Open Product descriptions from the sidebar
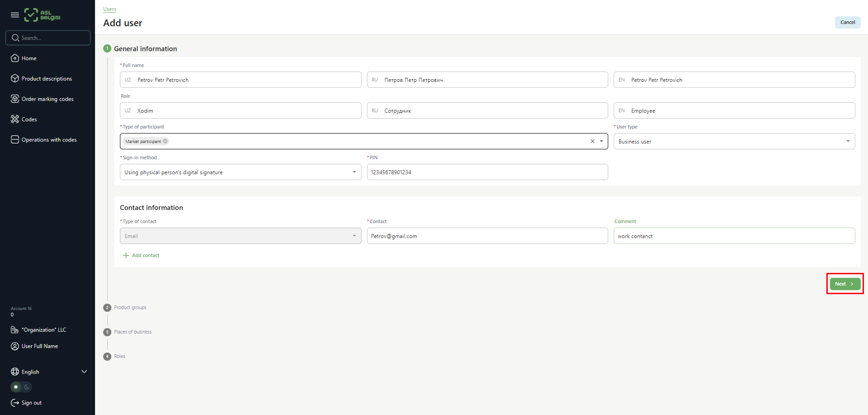Viewport: 868px width, 415px height. coord(47,79)
